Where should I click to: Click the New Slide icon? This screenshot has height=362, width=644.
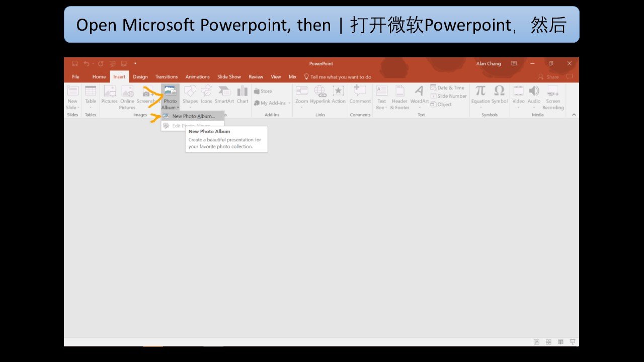[73, 91]
